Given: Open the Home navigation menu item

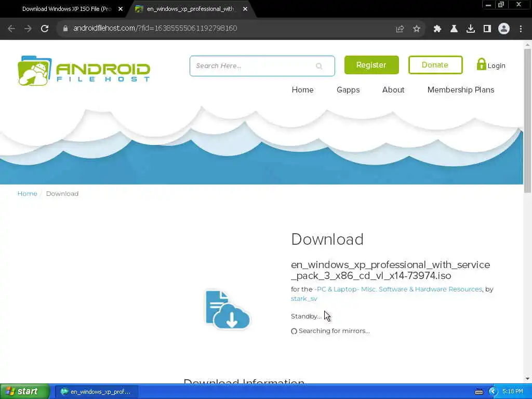Looking at the screenshot, I should point(303,90).
